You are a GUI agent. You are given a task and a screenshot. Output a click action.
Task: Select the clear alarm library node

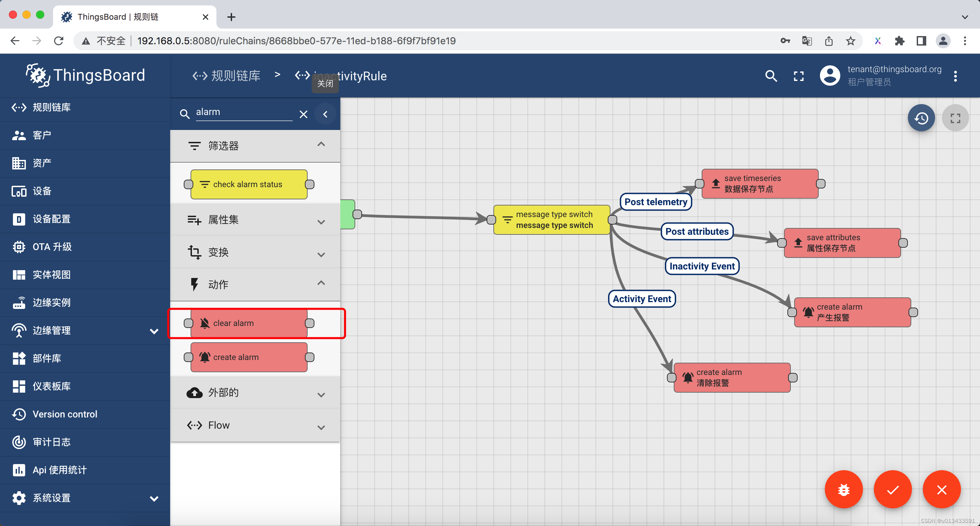click(249, 323)
